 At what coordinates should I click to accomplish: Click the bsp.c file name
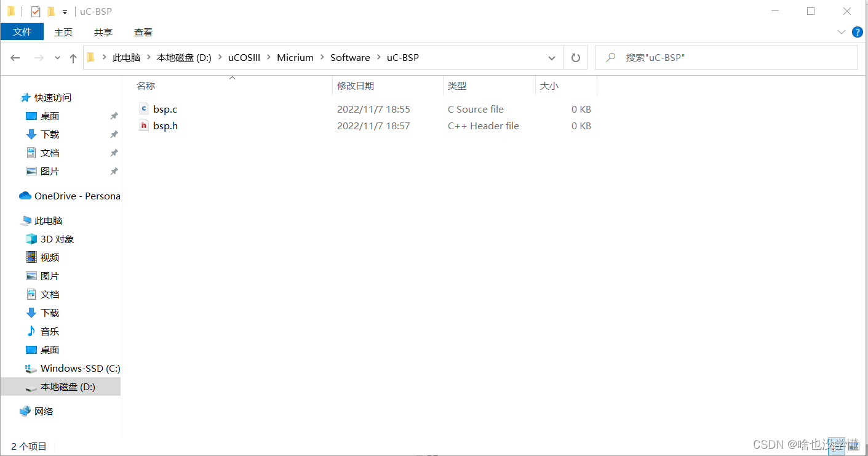pyautogui.click(x=165, y=109)
